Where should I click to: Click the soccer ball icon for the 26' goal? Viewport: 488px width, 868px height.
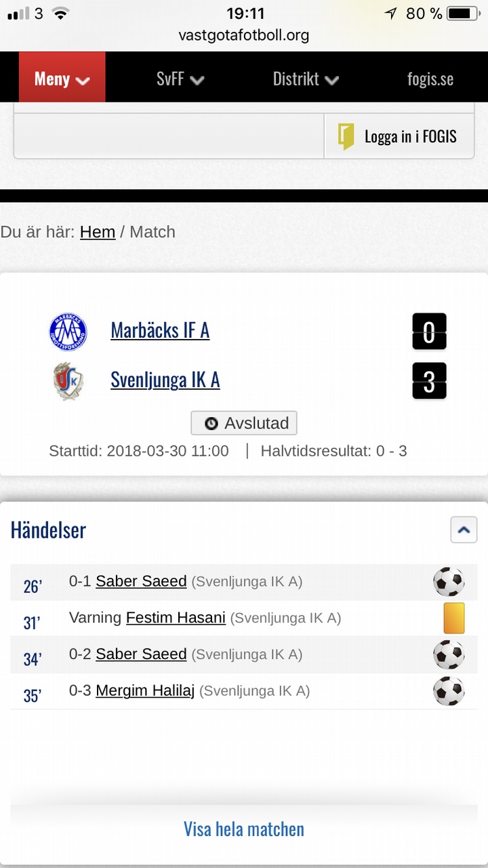pos(449,582)
